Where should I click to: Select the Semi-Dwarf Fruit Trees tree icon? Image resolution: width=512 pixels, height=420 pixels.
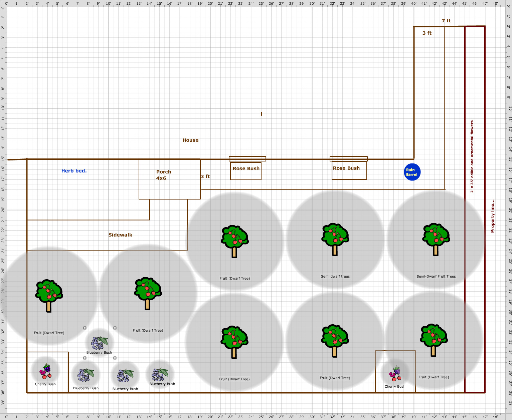(x=436, y=240)
